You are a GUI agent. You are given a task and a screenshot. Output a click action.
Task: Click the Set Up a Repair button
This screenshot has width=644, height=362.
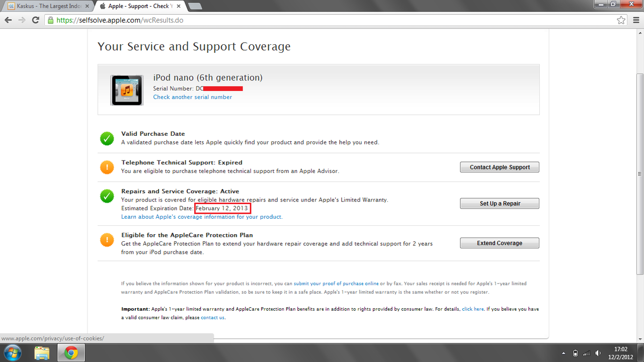pos(500,204)
